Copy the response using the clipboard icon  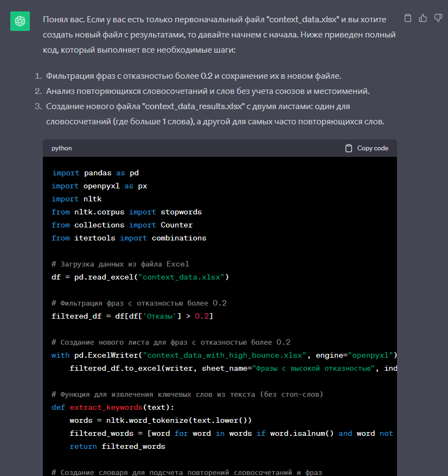[408, 18]
